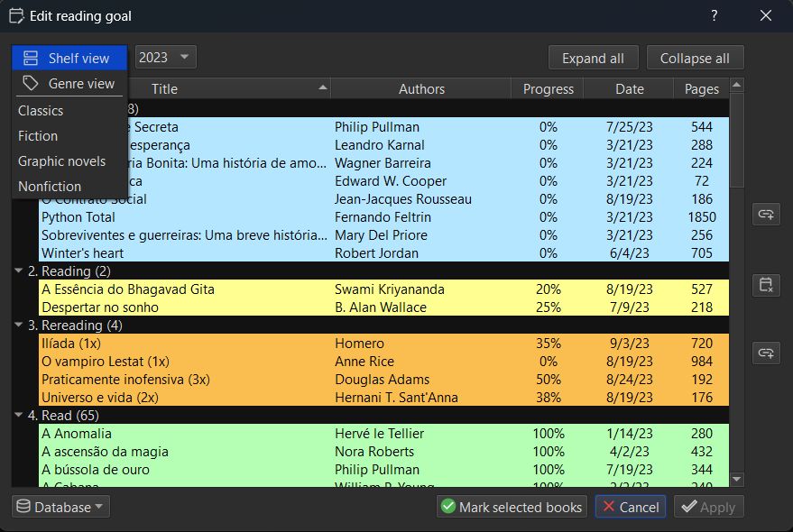The height and width of the screenshot is (532, 793).
Task: Select the A Anomalia row
Action: [383, 434]
